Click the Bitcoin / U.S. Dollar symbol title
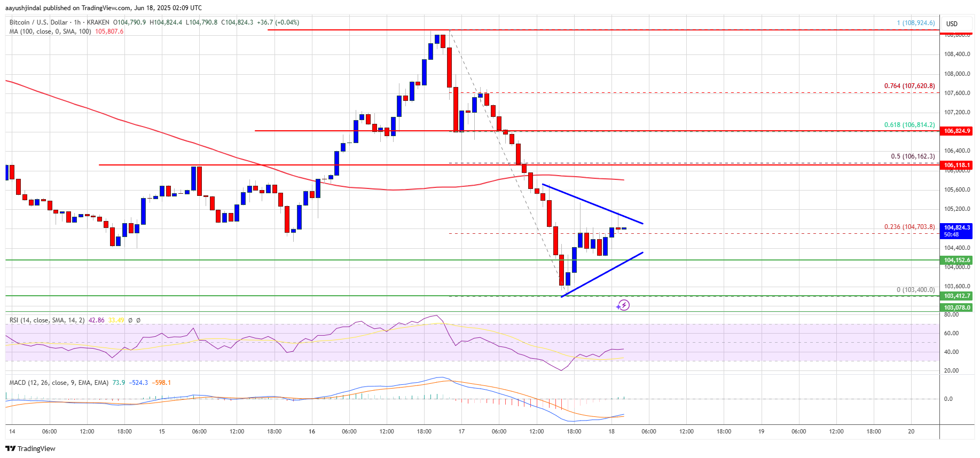The image size is (980, 458). [38, 22]
